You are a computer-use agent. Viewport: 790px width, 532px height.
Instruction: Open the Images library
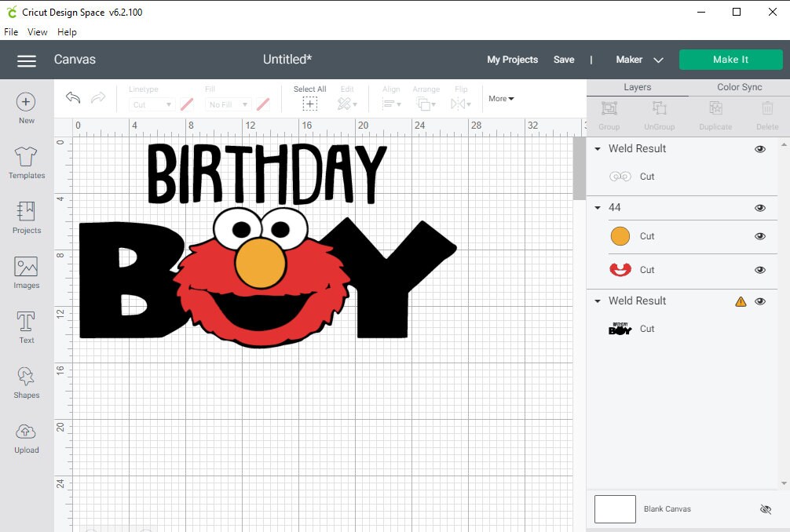point(26,273)
